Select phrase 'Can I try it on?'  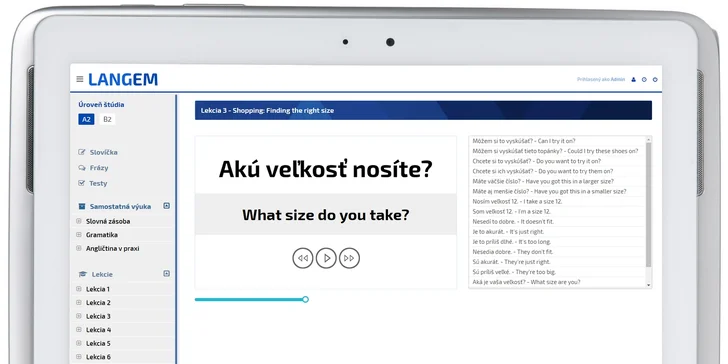point(557,141)
